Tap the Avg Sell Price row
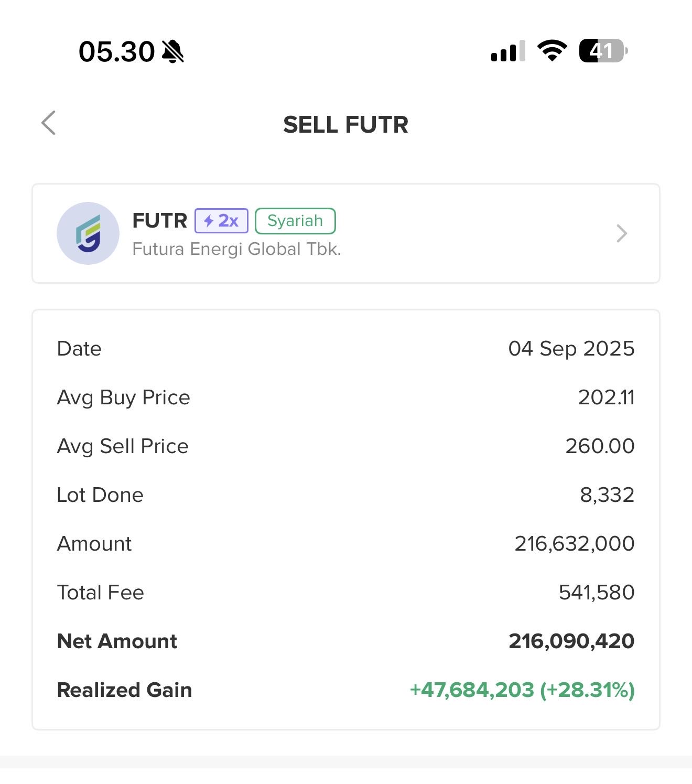 (x=346, y=446)
